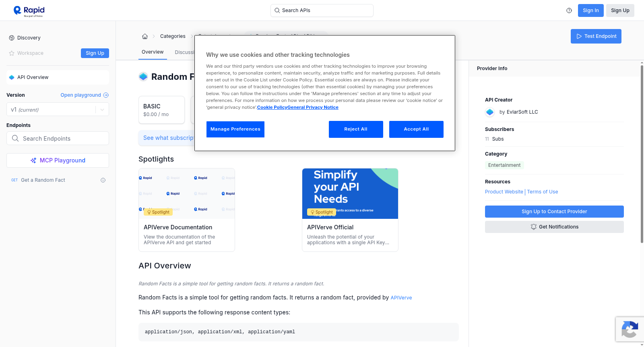Click the 'by EvlarSoft LLC' text

pyautogui.click(x=518, y=112)
